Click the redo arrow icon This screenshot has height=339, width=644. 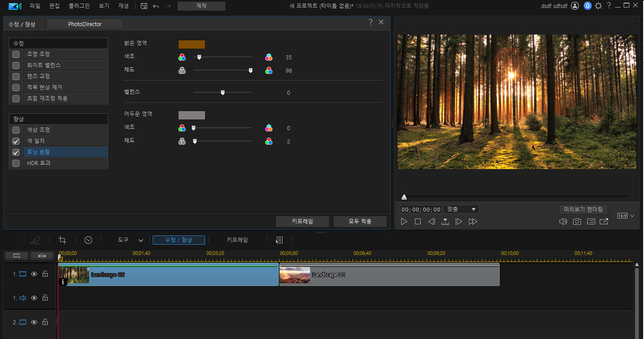(x=167, y=6)
